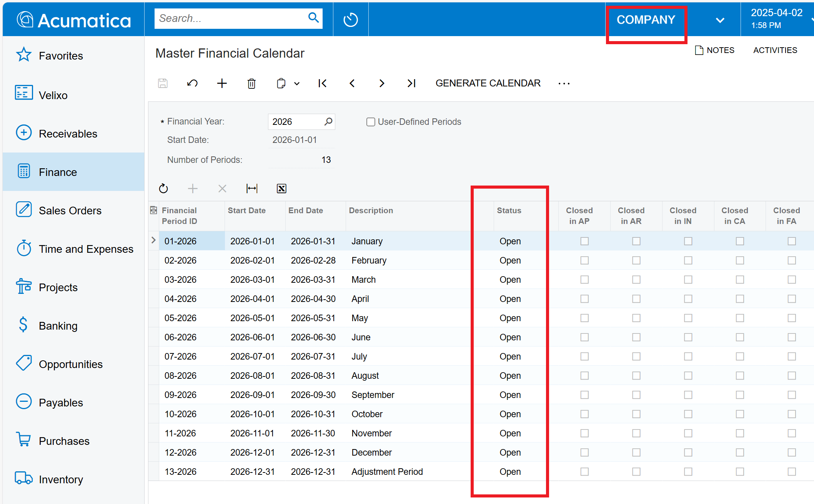The width and height of the screenshot is (814, 504).
Task: Navigate to the last record
Action: (411, 83)
